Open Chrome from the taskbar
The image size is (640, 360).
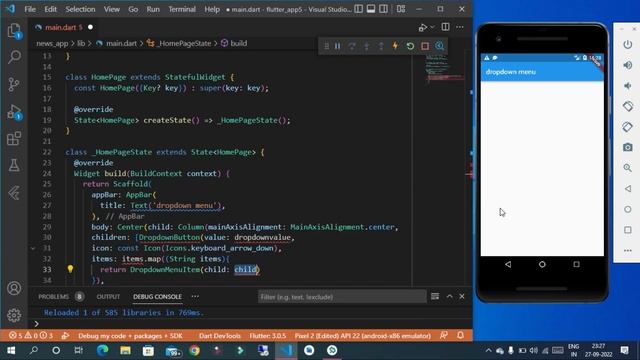[x=195, y=350]
